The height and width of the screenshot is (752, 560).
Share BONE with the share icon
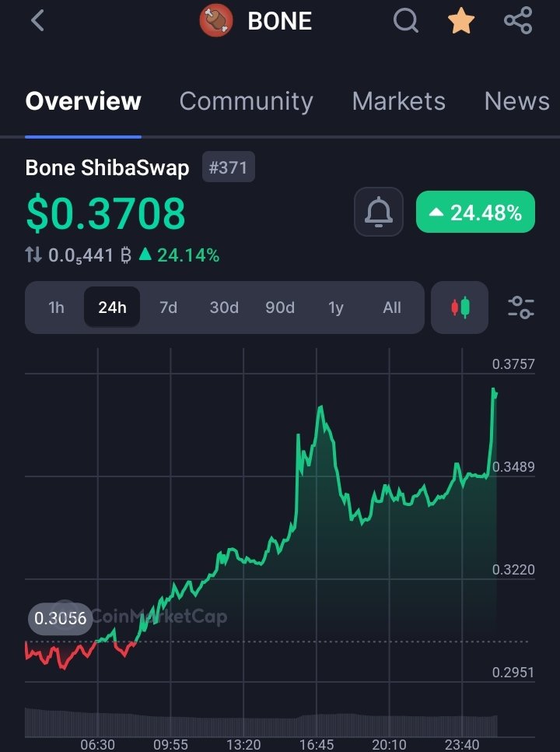click(x=518, y=20)
